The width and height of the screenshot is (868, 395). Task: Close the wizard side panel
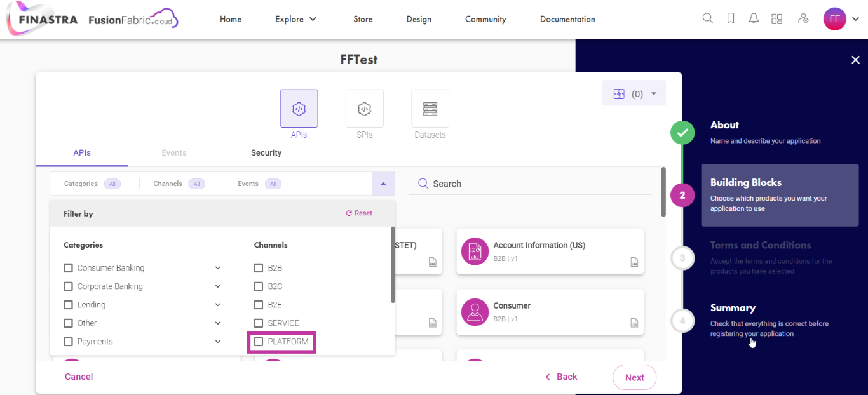855,60
